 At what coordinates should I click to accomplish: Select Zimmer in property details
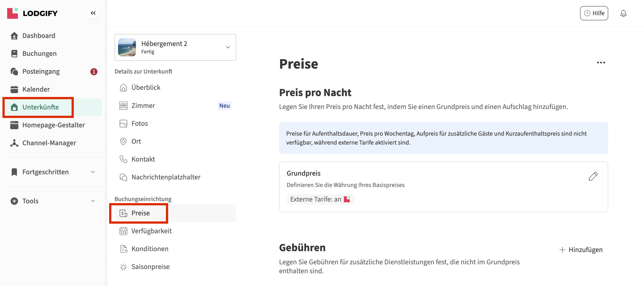coord(143,106)
